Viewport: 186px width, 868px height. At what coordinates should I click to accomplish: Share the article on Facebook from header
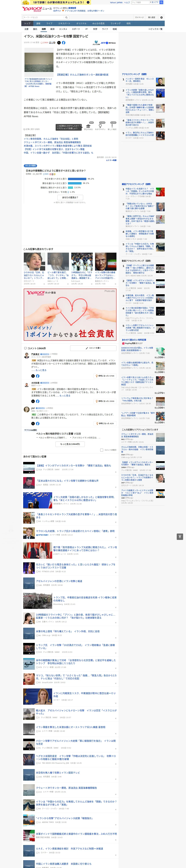point(63,43)
